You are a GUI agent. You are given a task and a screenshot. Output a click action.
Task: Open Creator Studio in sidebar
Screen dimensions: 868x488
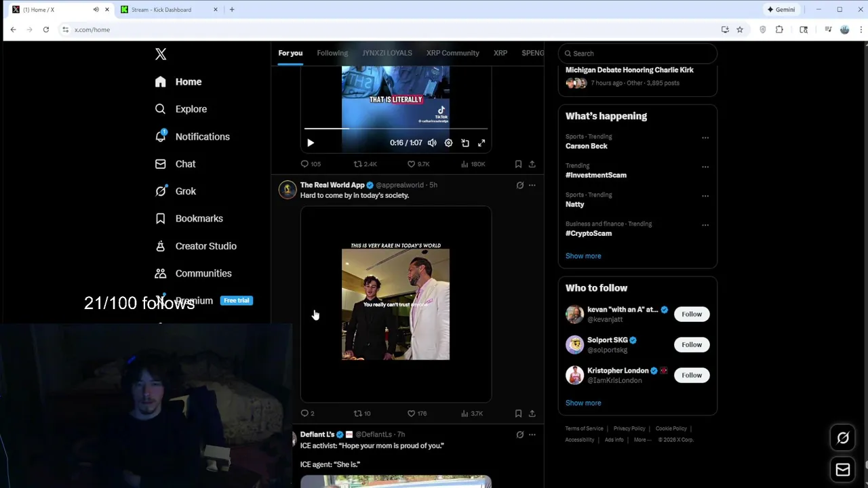(195, 246)
